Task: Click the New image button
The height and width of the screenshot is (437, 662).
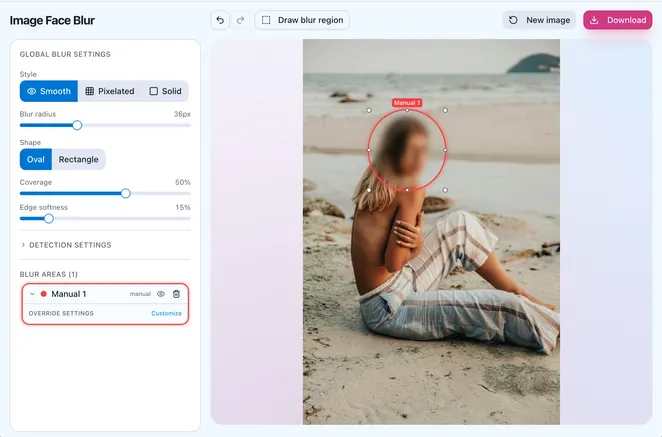Action: click(x=539, y=20)
